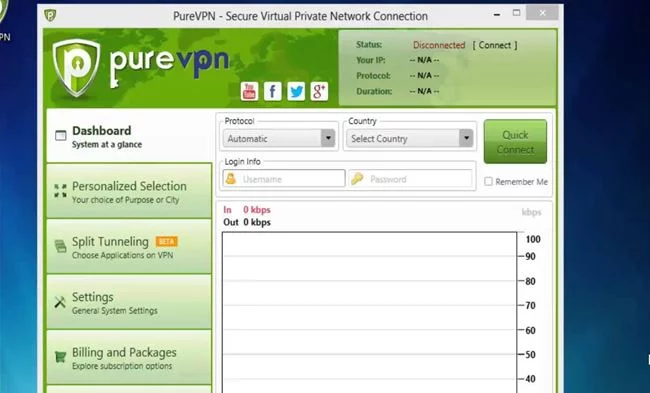Click the Settings tools icon

click(60, 302)
